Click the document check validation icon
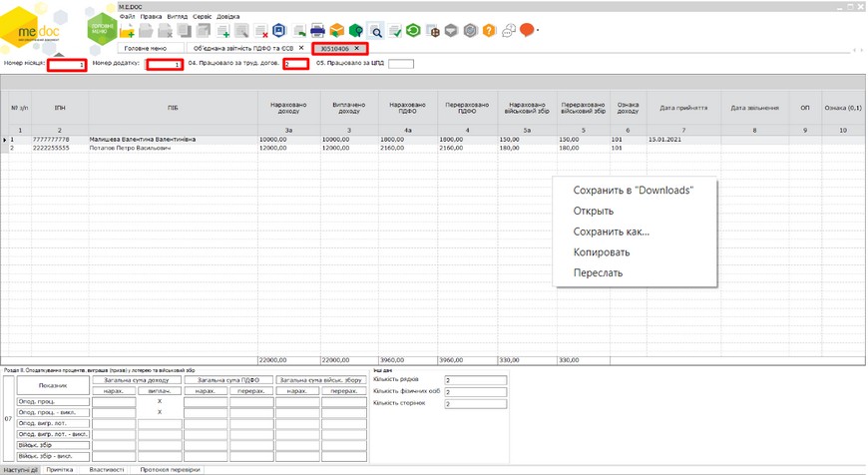The height and width of the screenshot is (475, 868). 395,31
